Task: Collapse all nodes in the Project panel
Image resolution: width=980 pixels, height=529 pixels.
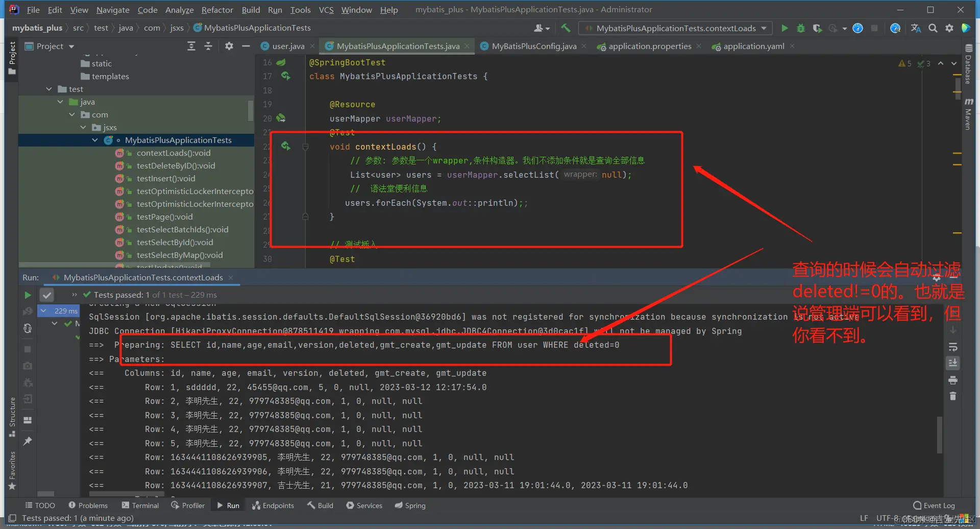Action: coord(208,46)
